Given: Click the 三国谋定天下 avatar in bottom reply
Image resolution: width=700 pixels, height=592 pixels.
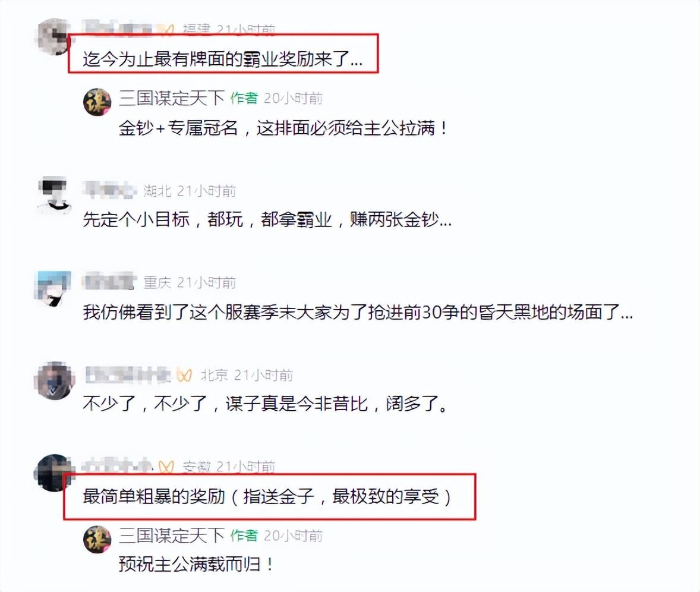Looking at the screenshot, I should pyautogui.click(x=97, y=539).
